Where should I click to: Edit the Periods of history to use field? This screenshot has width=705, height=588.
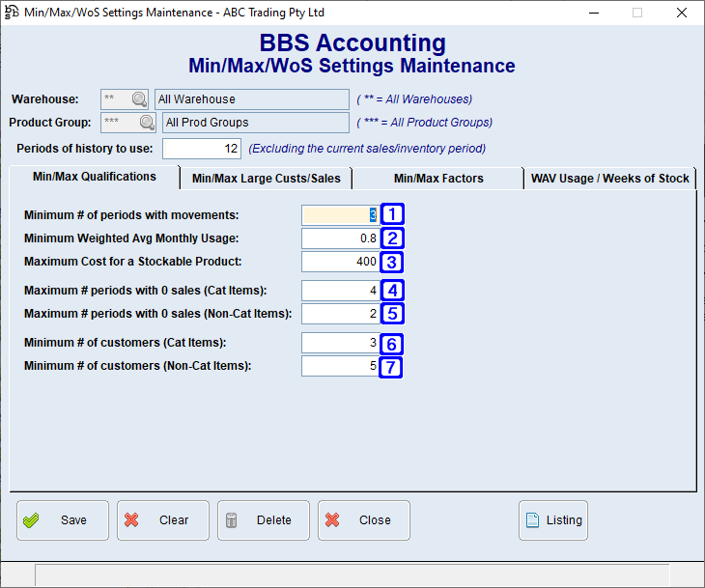pos(202,149)
